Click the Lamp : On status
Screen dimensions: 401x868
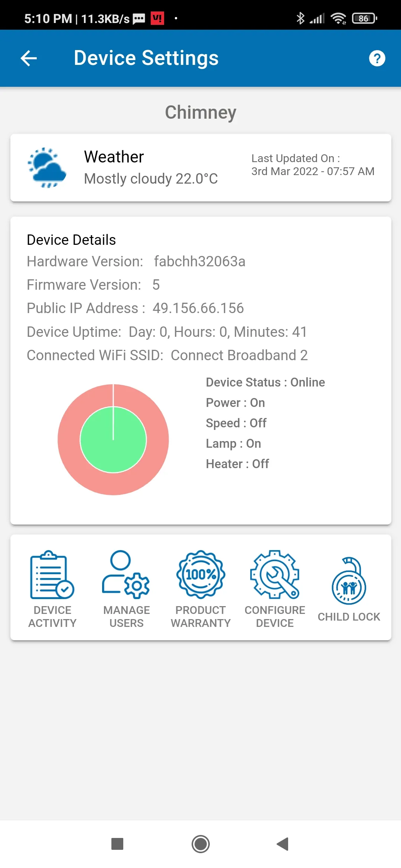click(234, 444)
